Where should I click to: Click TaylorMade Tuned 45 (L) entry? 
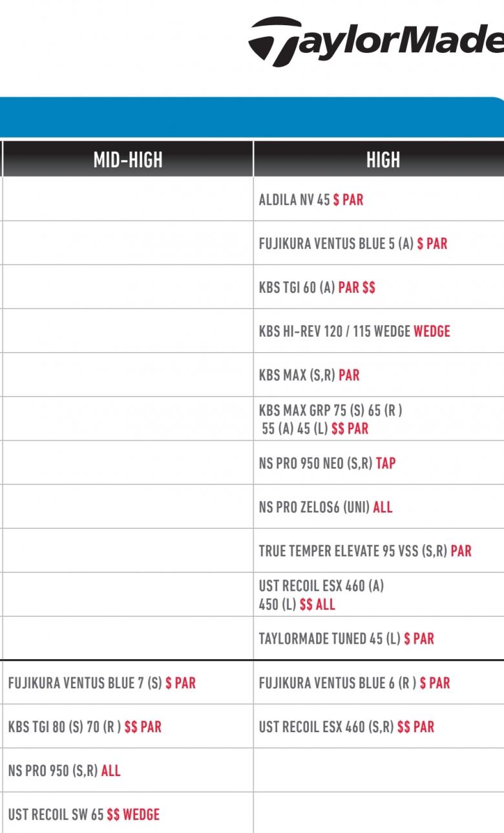[346, 639]
